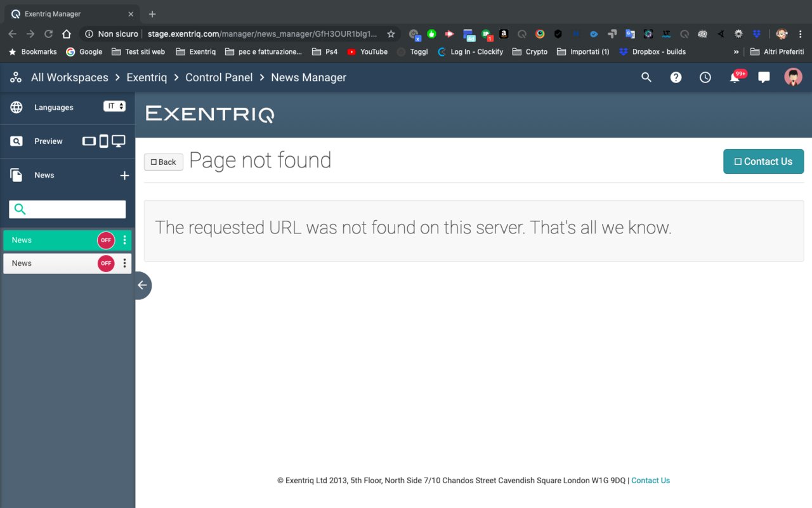This screenshot has height=508, width=812.
Task: Select the desktop preview icon
Action: 119,141
